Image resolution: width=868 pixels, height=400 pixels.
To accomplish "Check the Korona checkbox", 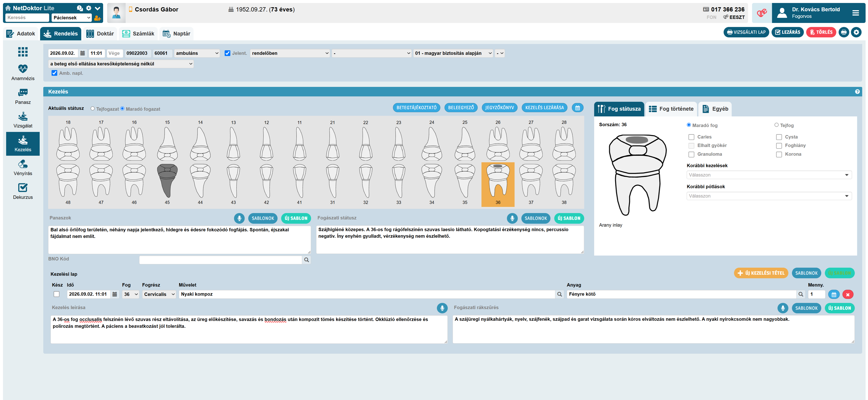I will [779, 154].
